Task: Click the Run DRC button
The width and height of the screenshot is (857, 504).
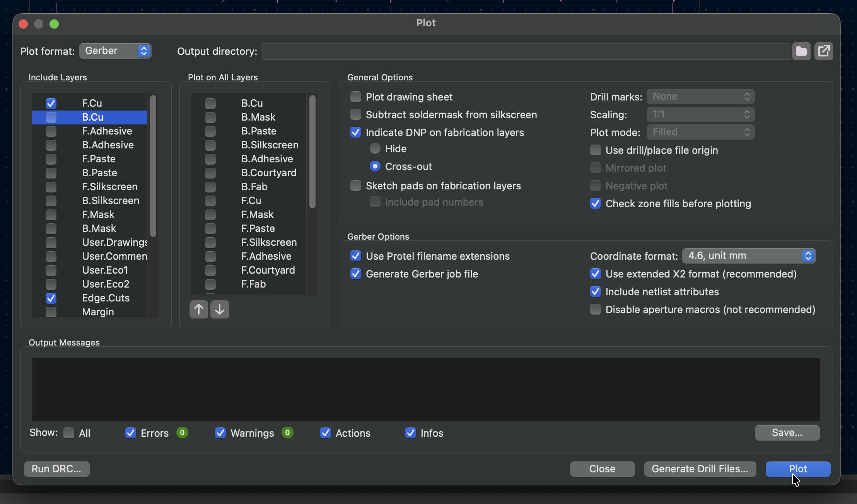Action: click(56, 469)
